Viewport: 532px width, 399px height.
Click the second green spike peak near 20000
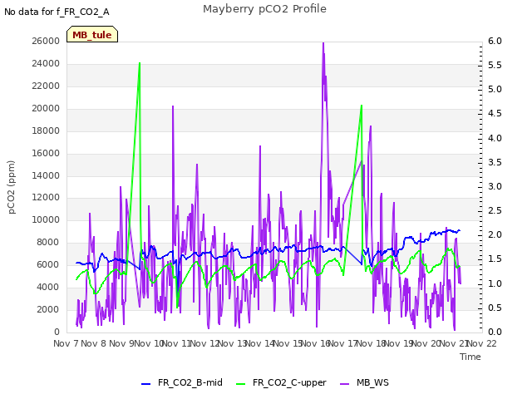(362, 106)
